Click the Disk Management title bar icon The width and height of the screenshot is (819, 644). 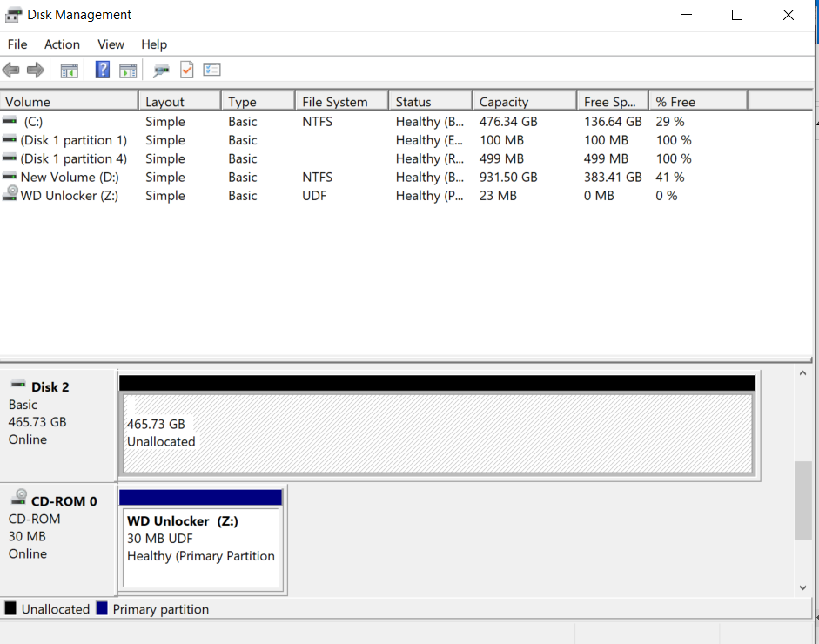[14, 15]
